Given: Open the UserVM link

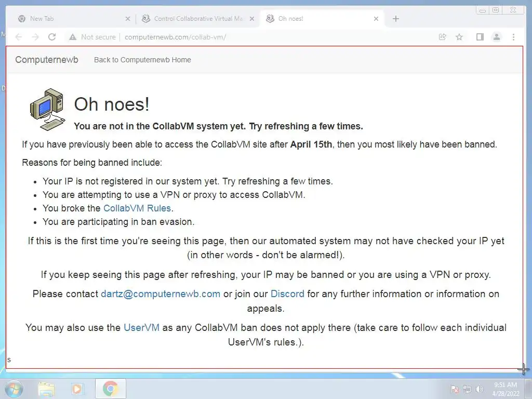Looking at the screenshot, I should pos(141,328).
